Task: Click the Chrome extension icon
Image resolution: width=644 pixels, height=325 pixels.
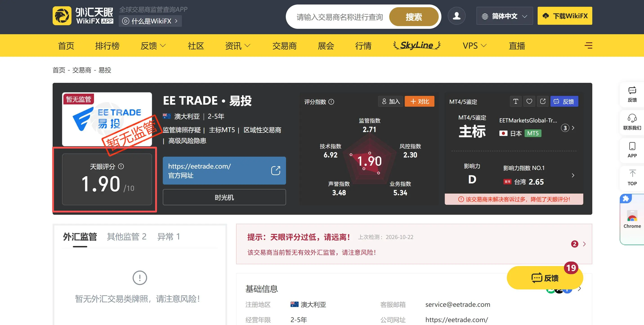Action: [632, 219]
